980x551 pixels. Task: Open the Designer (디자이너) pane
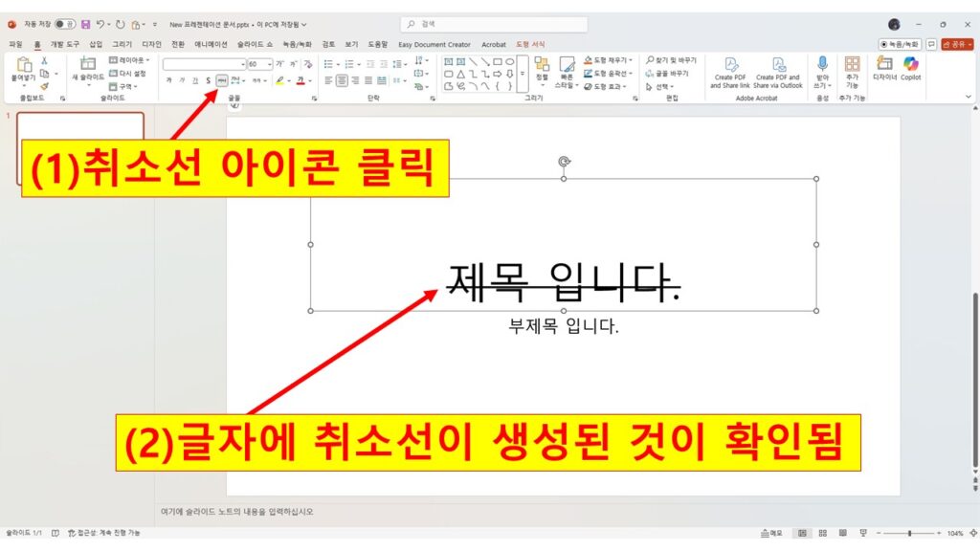point(883,68)
